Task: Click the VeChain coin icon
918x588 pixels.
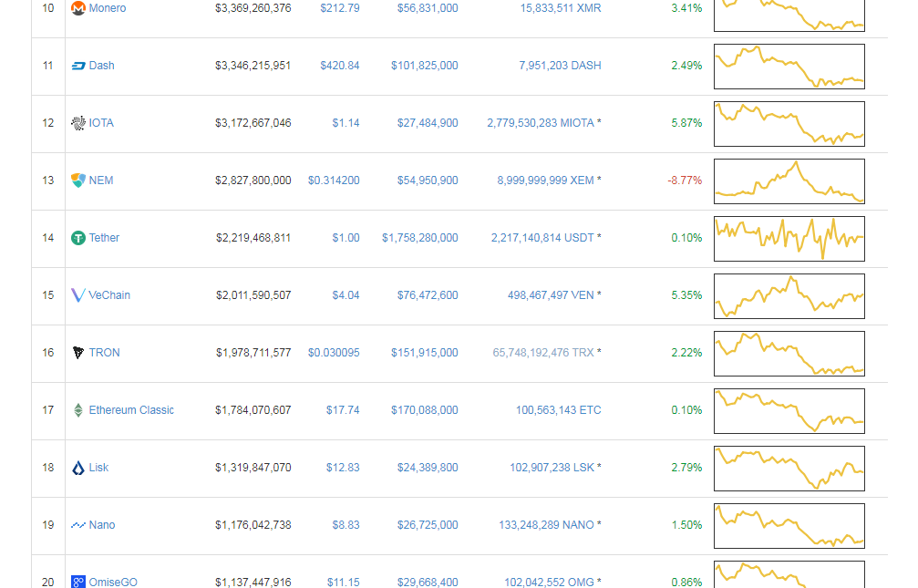Action: (x=79, y=295)
